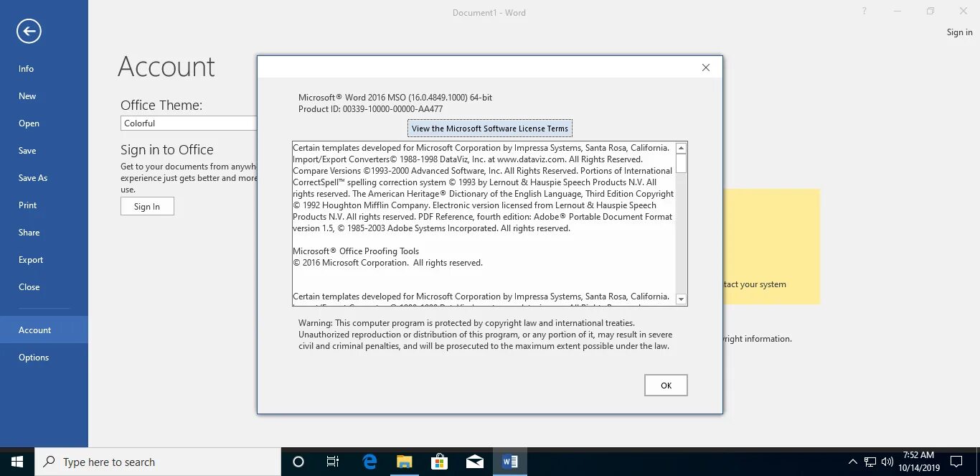
Task: Open the Office Theme Colorful dropdown
Action: (x=189, y=123)
